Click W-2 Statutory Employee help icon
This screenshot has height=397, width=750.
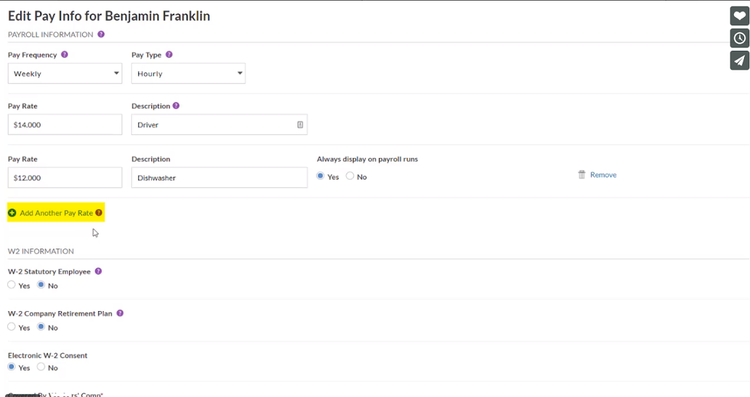click(98, 271)
